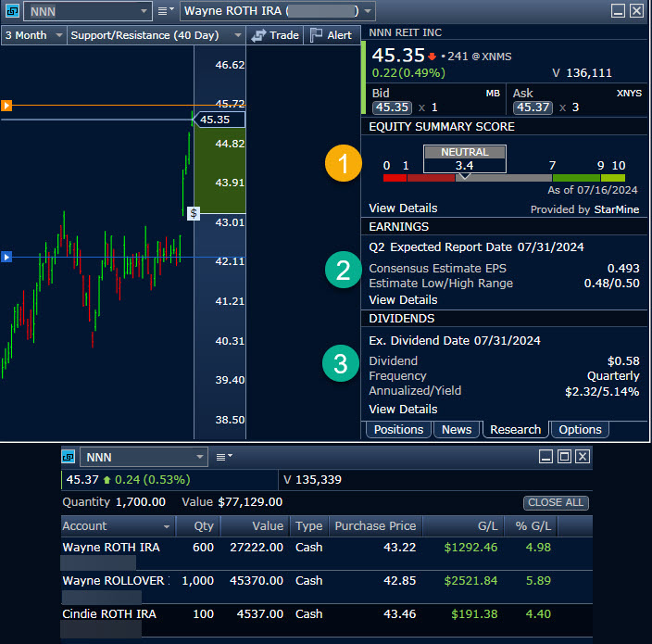
Task: Open the Wayne ROTH IRA account dropdown
Action: (x=278, y=11)
